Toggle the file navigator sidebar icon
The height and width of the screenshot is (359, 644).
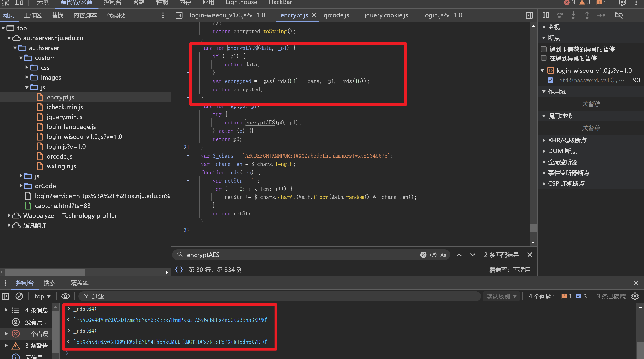(x=179, y=15)
